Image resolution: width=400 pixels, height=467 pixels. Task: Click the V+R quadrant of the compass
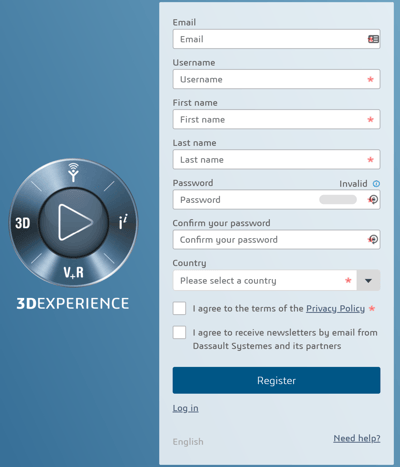74,273
